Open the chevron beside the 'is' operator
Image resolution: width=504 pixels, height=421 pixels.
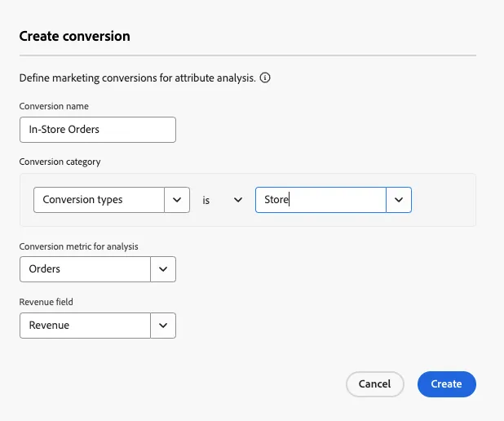click(238, 200)
